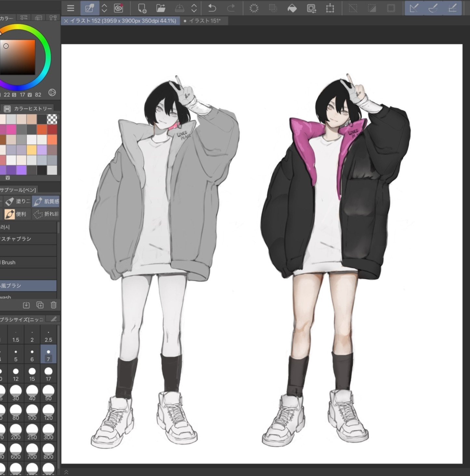
Task: Select the 肌質感 sub tool group
Action: [46, 202]
